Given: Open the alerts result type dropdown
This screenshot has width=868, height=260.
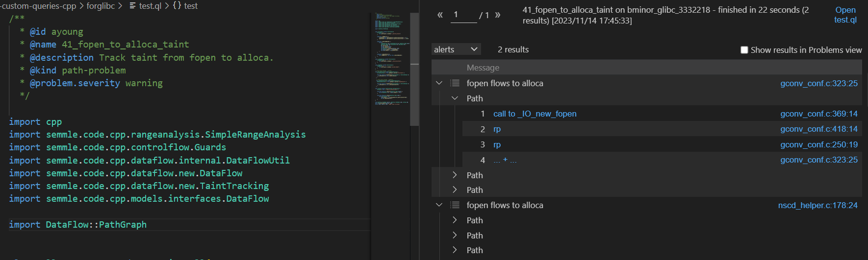Looking at the screenshot, I should (x=456, y=49).
